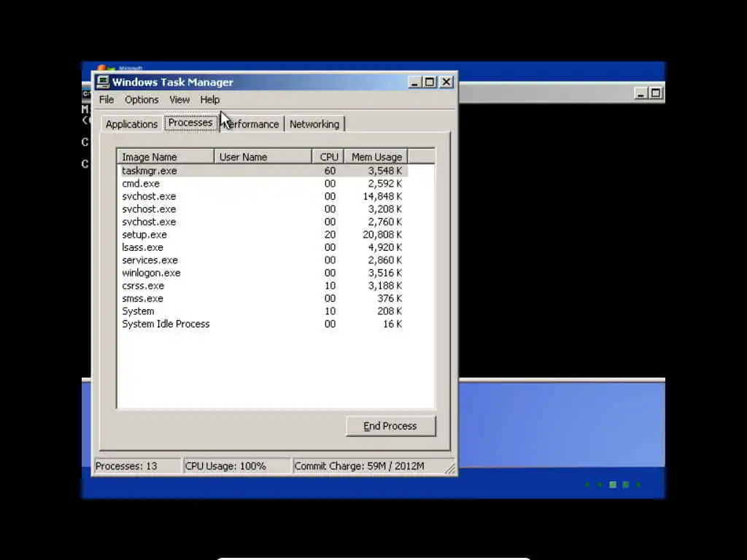The height and width of the screenshot is (560, 747).
Task: Switch to the Performance tab
Action: click(252, 124)
